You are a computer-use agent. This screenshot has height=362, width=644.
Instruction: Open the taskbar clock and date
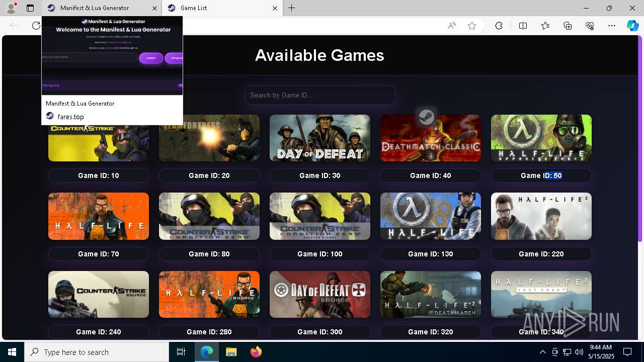(x=600, y=352)
